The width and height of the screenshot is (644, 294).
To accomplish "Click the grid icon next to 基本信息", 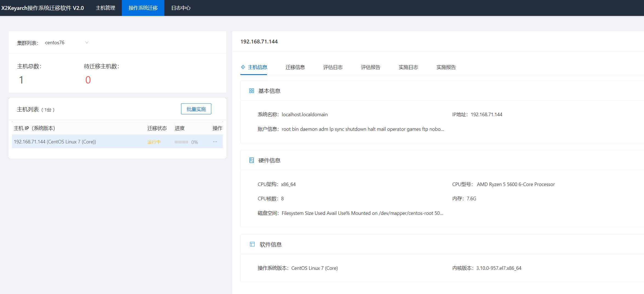I will [251, 91].
